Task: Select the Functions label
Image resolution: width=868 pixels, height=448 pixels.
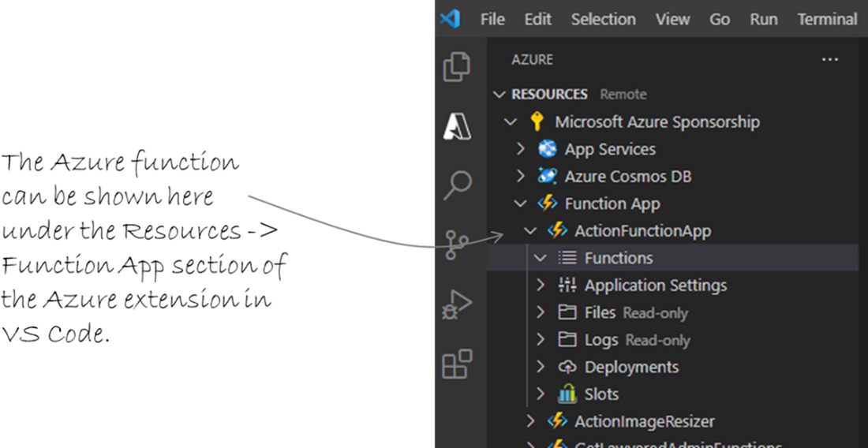Action: (x=619, y=258)
